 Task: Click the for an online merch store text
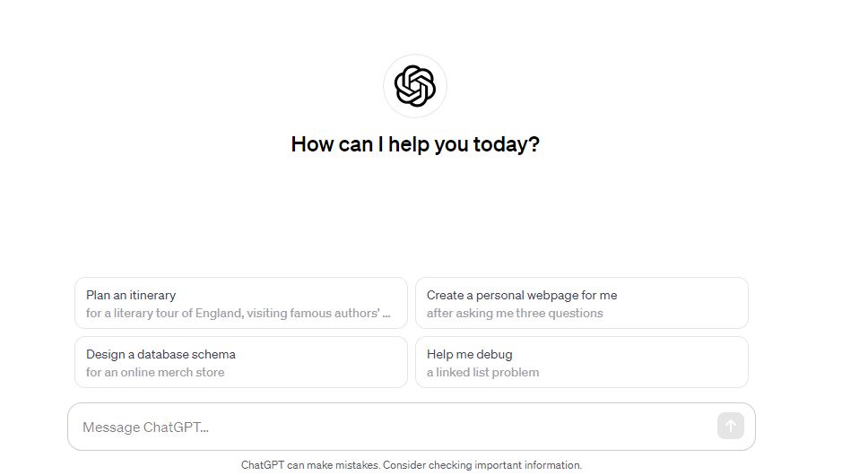click(x=155, y=372)
